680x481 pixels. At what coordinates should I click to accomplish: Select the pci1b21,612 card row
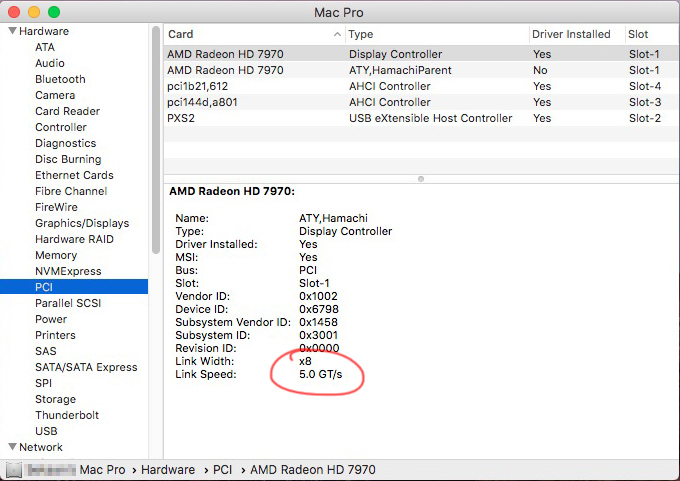coord(422,86)
